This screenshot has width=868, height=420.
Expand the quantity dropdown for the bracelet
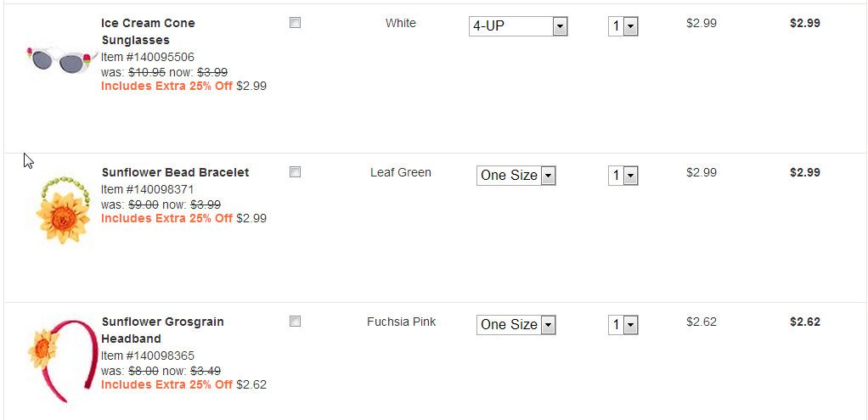(623, 176)
